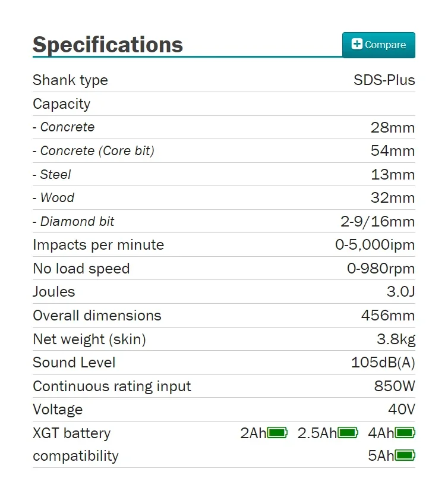Click the Impacts per minute label
This screenshot has width=448, height=500.
point(98,245)
